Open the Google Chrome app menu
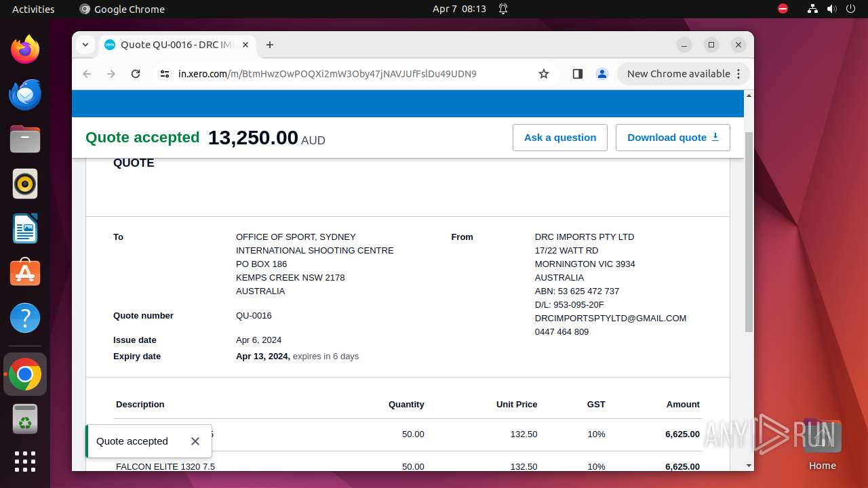This screenshot has width=868, height=488. pyautogui.click(x=122, y=9)
